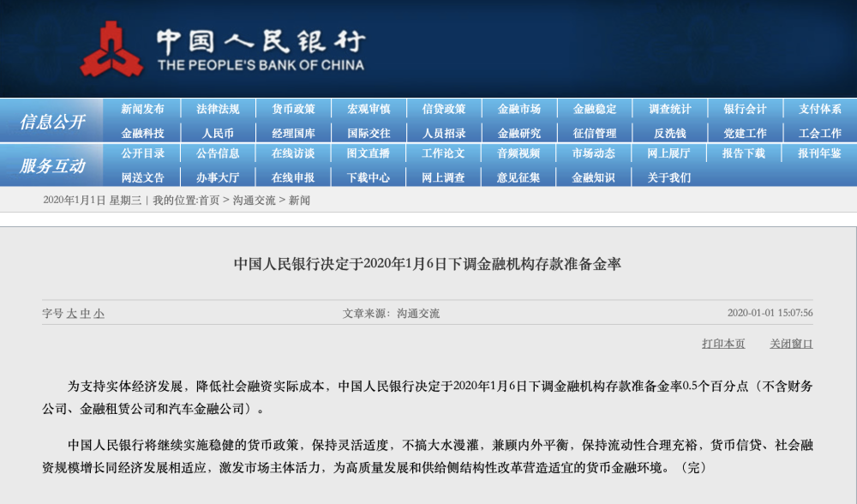Navigate to 金融市场
Image resolution: width=857 pixels, height=504 pixels.
point(519,110)
